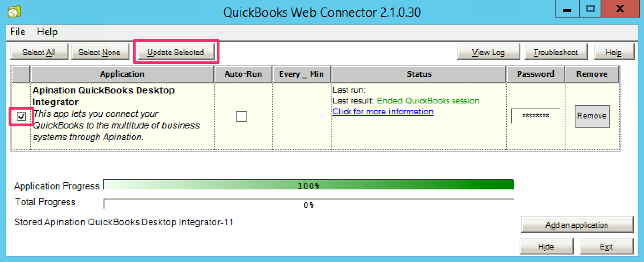The image size is (644, 262).
Task: Click the Password column header
Action: 535,74
